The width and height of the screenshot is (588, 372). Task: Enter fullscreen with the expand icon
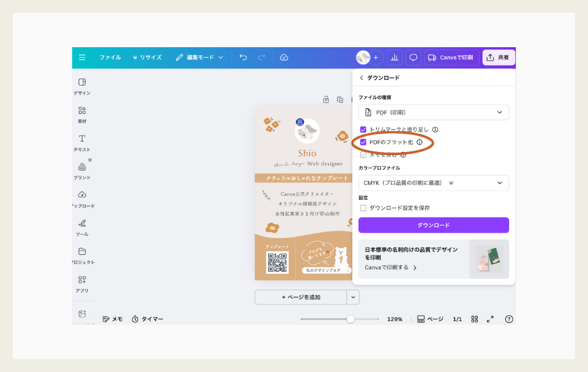[x=489, y=319]
